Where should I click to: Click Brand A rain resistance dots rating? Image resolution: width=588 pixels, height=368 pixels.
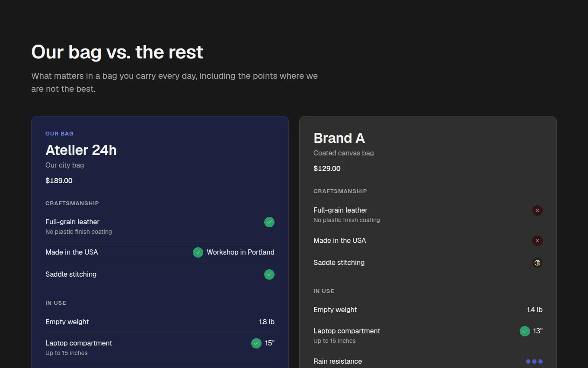[534, 362]
